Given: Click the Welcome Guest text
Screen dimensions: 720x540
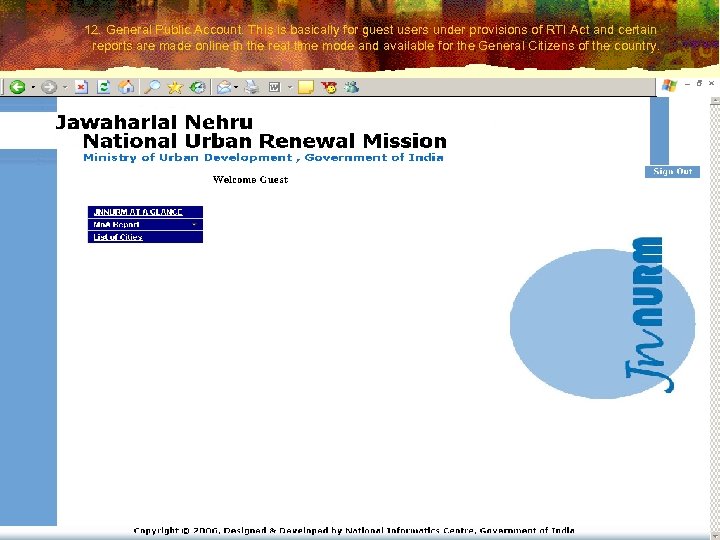Looking at the screenshot, I should (x=251, y=180).
